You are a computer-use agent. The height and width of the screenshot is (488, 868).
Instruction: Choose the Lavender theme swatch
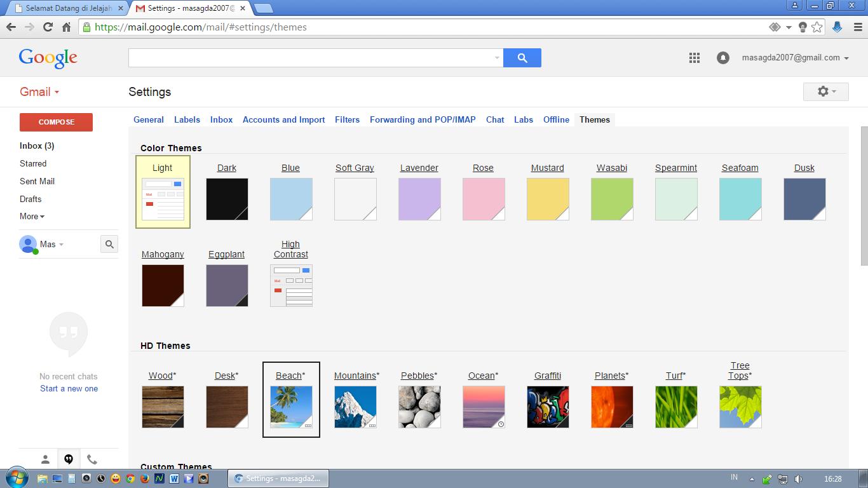point(419,199)
